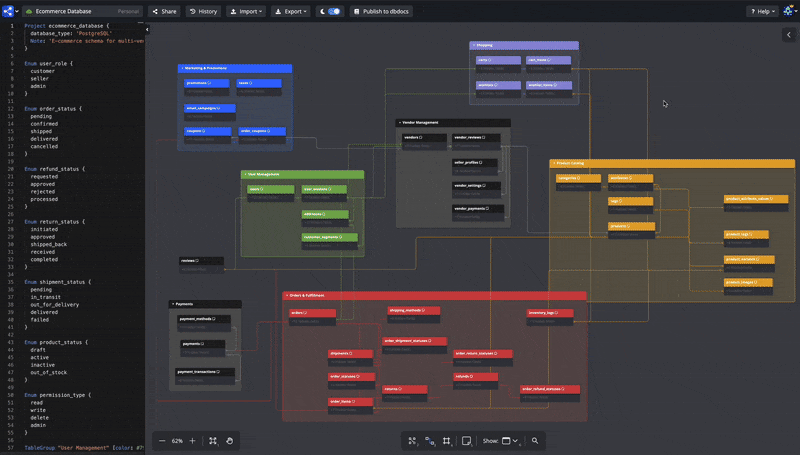Toggle dark mode switch

coord(330,11)
